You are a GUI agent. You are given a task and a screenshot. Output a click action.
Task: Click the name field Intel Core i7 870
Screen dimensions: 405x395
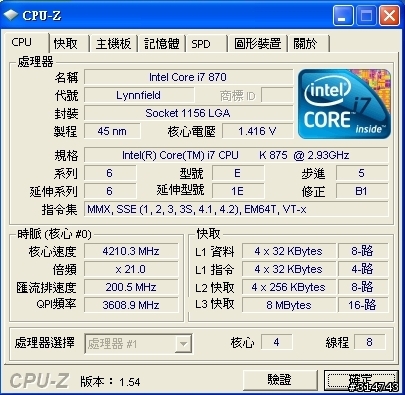pos(188,77)
